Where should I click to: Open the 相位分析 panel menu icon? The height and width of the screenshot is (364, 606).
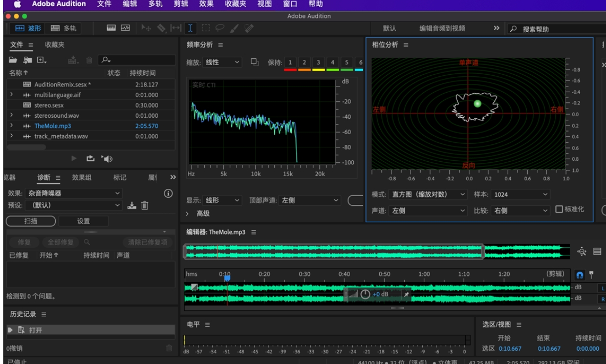406,45
